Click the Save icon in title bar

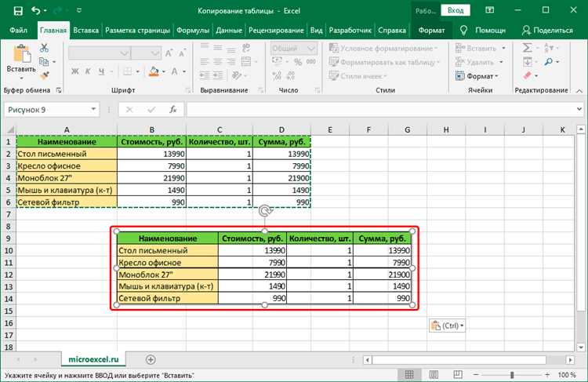click(18, 11)
